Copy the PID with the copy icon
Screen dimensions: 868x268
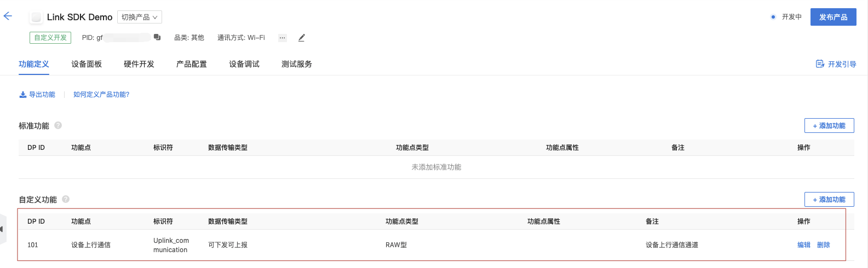point(157,37)
